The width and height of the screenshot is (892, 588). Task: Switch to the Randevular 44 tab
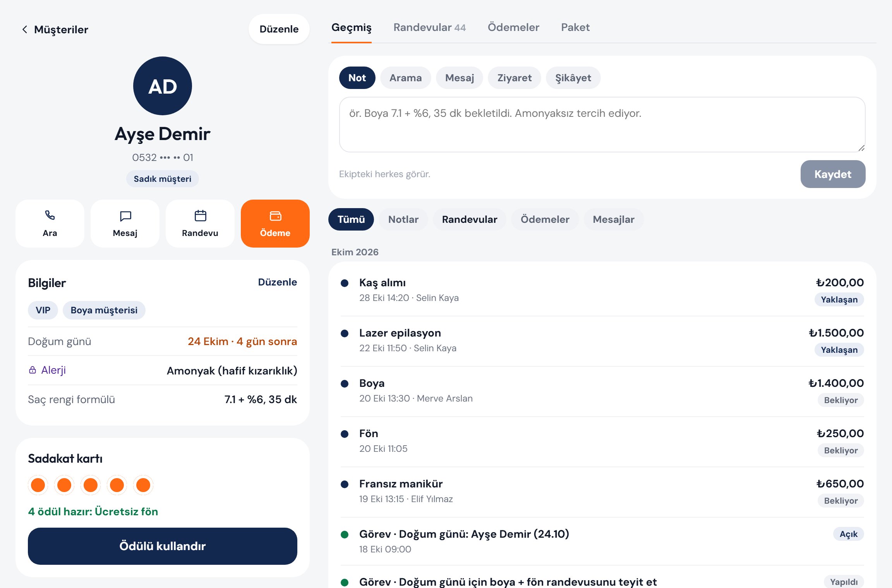[x=429, y=27]
